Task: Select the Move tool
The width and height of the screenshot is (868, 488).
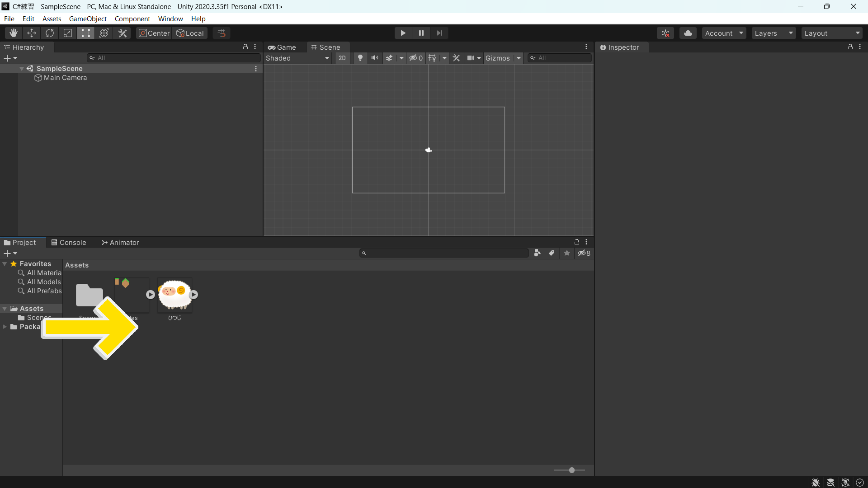Action: [x=32, y=33]
